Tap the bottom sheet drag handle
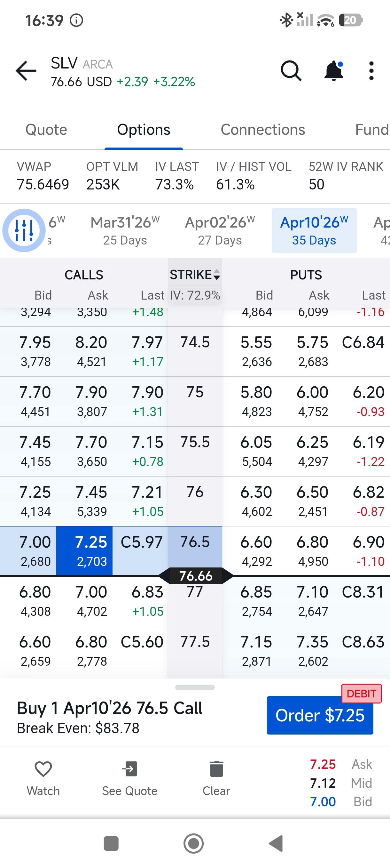Screen dimensions: 390x868 pos(195,687)
